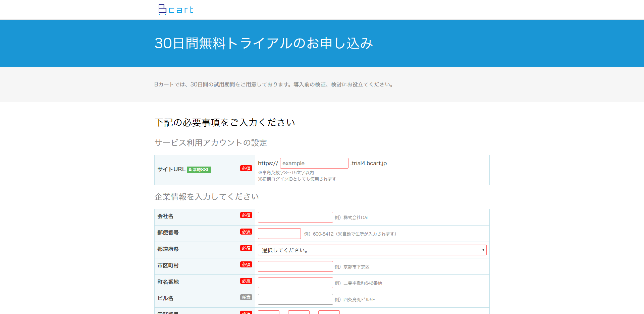Click the 例）京都市下京区 example hint
Image resolution: width=644 pixels, height=314 pixels.
(x=352, y=267)
